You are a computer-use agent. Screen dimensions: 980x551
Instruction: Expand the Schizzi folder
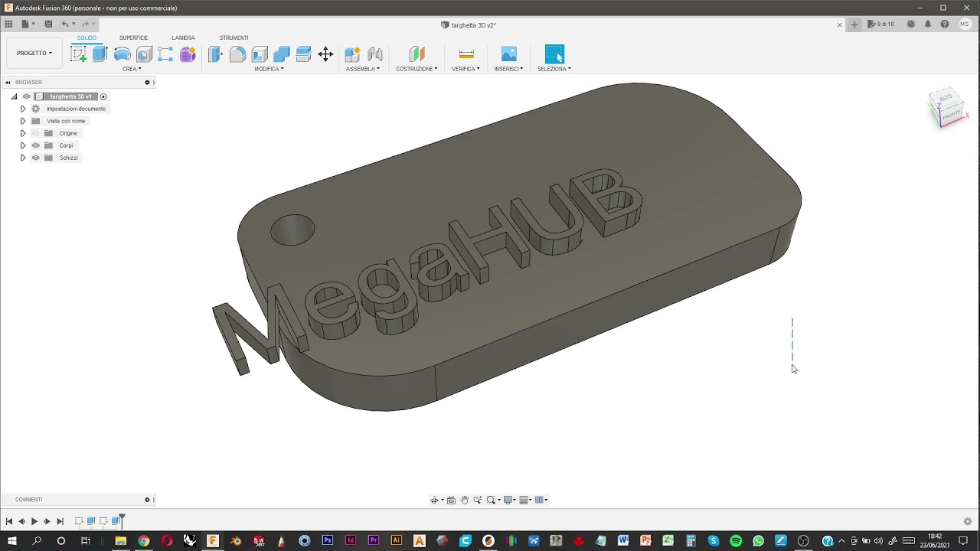tap(23, 158)
